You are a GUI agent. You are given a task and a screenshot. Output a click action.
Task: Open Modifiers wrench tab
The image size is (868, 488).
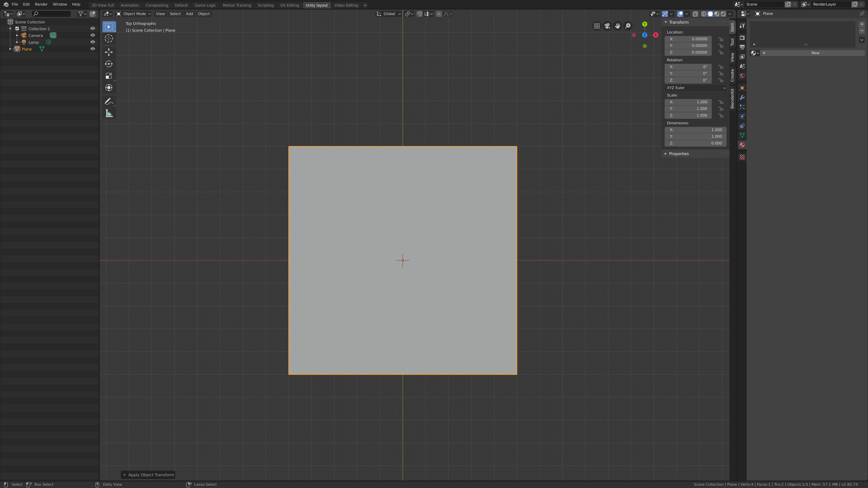(x=742, y=97)
